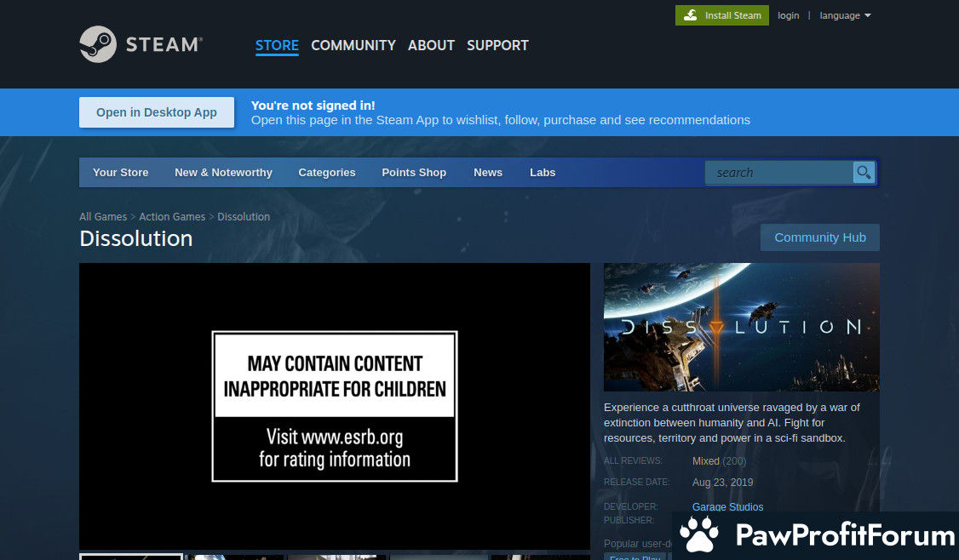The width and height of the screenshot is (959, 560).
Task: Select the first highlighted media thumbnail
Action: [x=131, y=557]
